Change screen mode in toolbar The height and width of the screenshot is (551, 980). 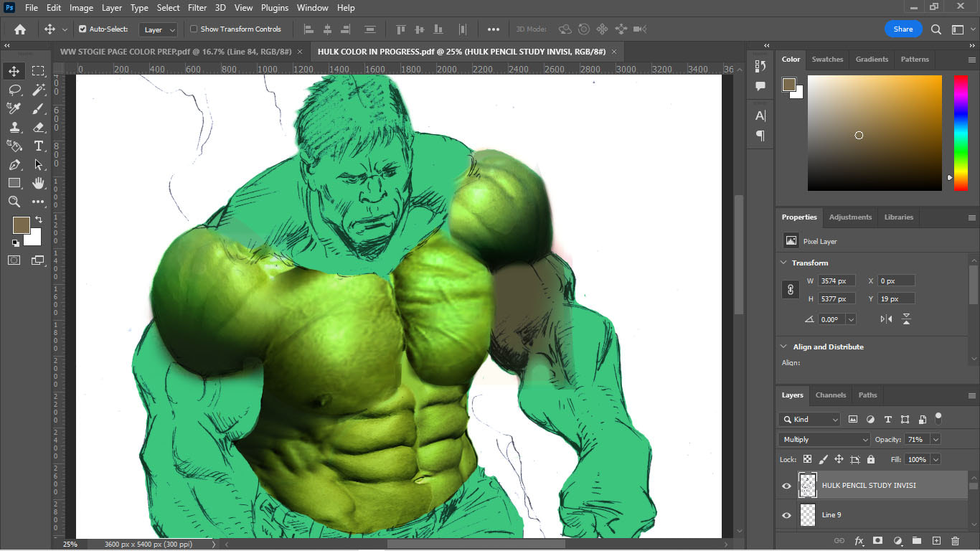(x=38, y=260)
